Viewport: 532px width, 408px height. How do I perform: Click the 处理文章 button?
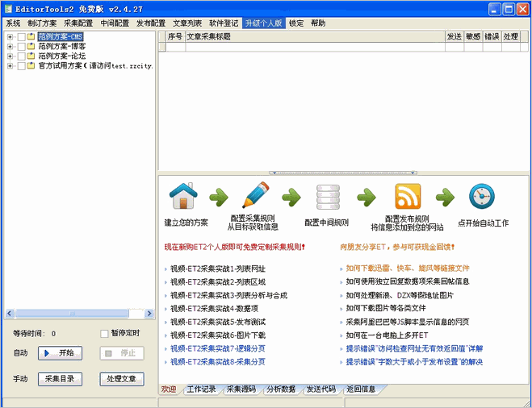point(122,379)
